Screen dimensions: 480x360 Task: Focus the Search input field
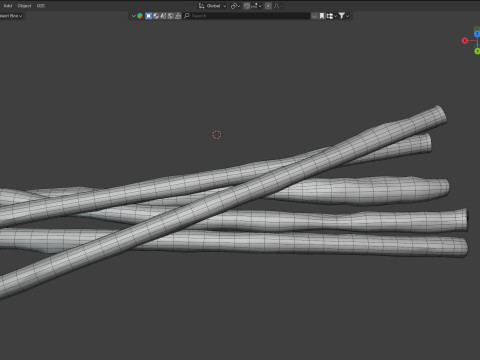click(x=247, y=16)
